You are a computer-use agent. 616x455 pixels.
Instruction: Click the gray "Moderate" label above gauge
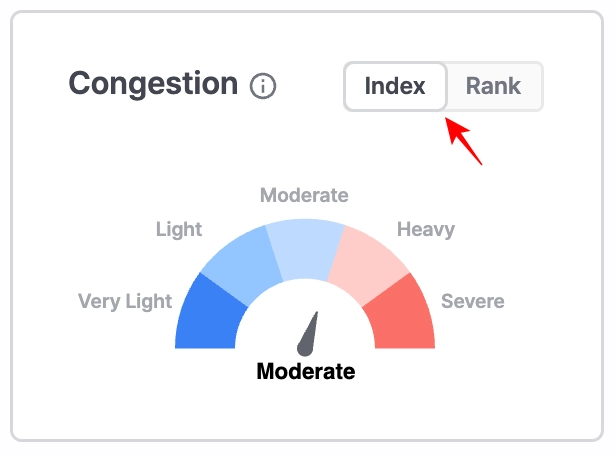[304, 195]
